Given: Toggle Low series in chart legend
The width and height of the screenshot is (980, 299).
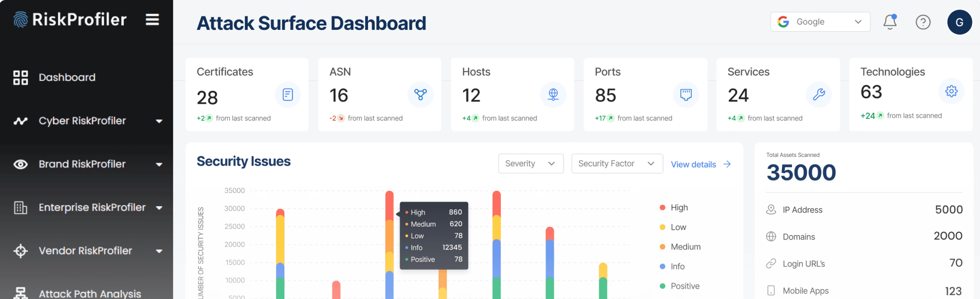Looking at the screenshot, I should [673, 228].
